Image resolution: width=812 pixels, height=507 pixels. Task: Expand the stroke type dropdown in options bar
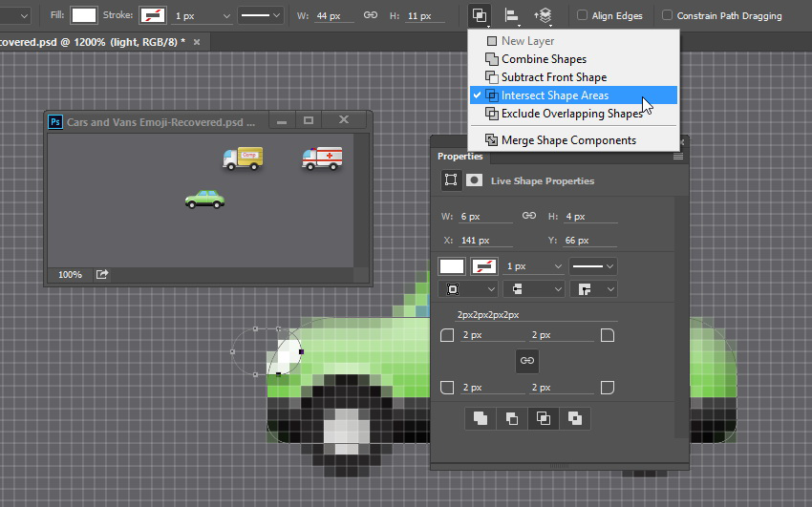261,15
